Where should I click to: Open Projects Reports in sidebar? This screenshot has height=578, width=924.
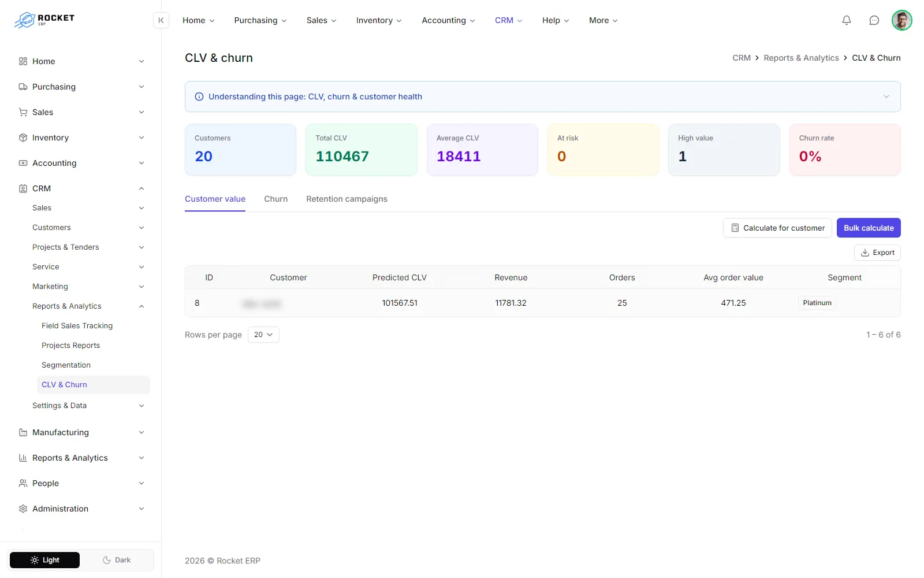tap(70, 346)
